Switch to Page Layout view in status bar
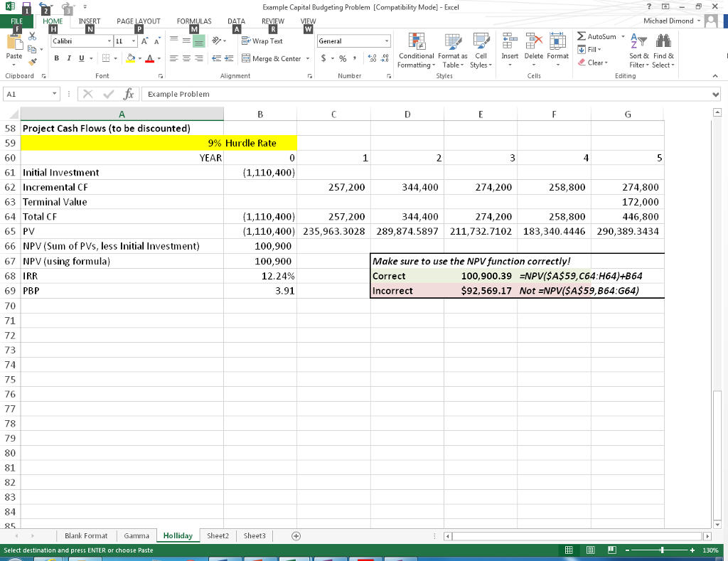The image size is (728, 561). point(591,550)
